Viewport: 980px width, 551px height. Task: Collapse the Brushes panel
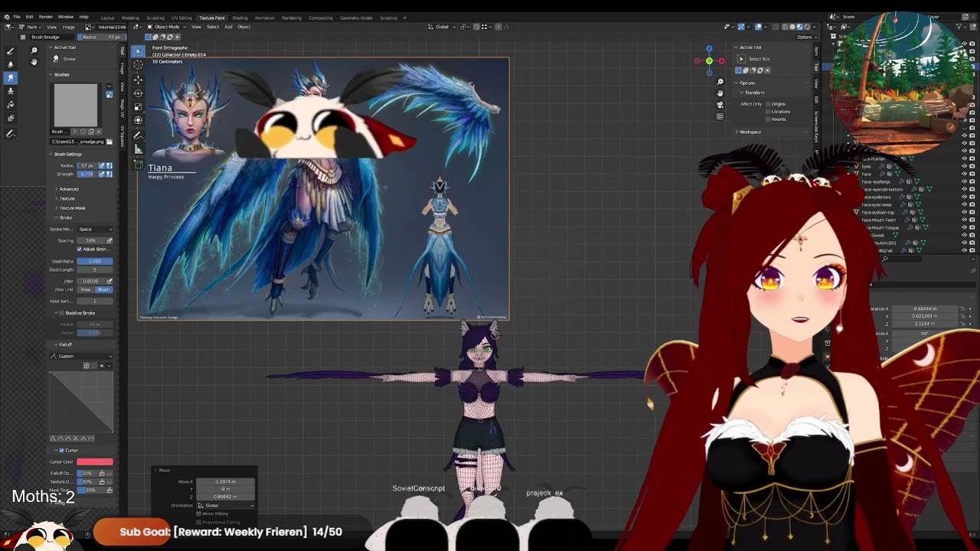(x=60, y=74)
